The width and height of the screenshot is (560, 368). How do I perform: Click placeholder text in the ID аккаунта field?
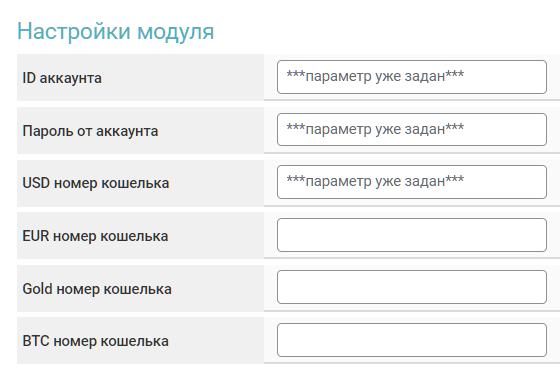pyautogui.click(x=375, y=76)
